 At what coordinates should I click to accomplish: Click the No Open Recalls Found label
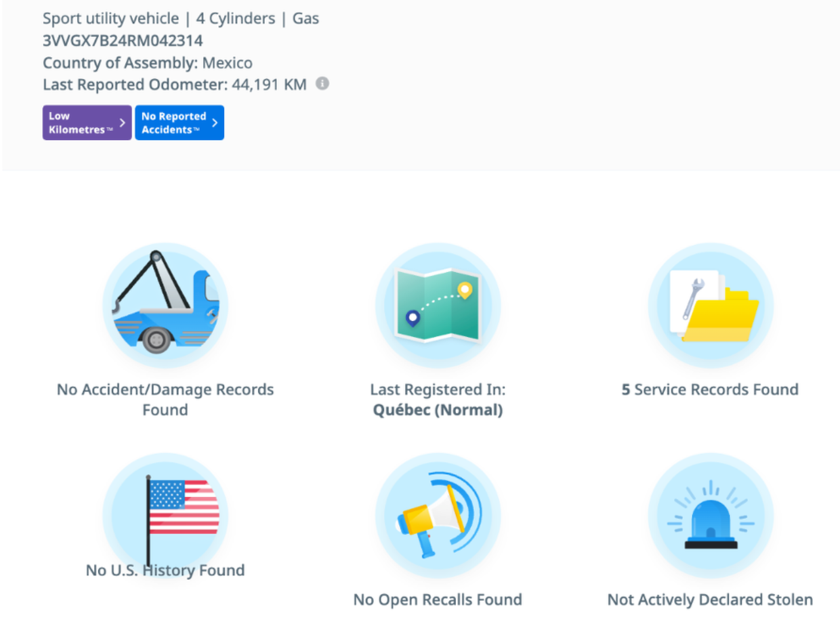[x=438, y=600]
